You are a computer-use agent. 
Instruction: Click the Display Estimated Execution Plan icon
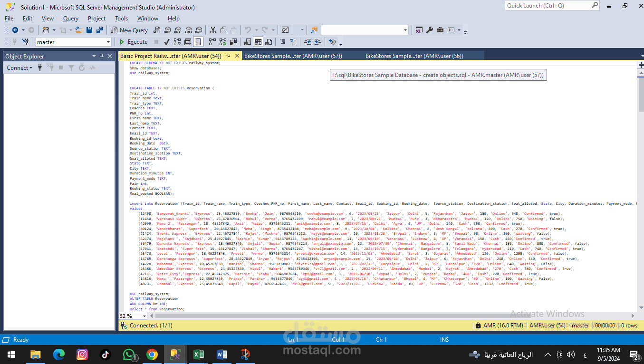(176, 42)
